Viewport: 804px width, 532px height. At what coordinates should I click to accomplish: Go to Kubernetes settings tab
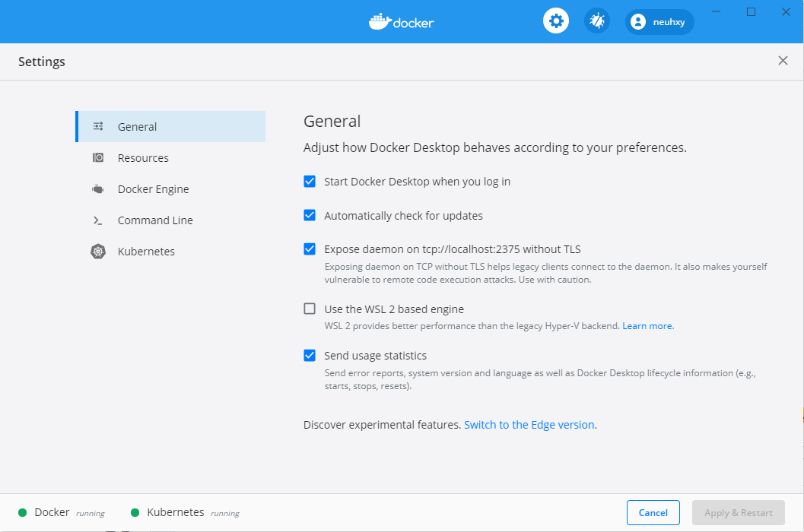(x=170, y=252)
